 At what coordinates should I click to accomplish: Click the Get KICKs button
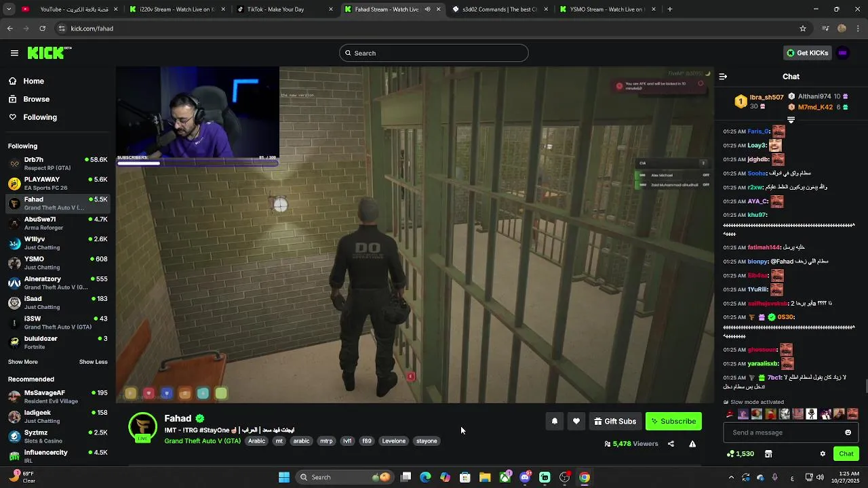pyautogui.click(x=807, y=53)
